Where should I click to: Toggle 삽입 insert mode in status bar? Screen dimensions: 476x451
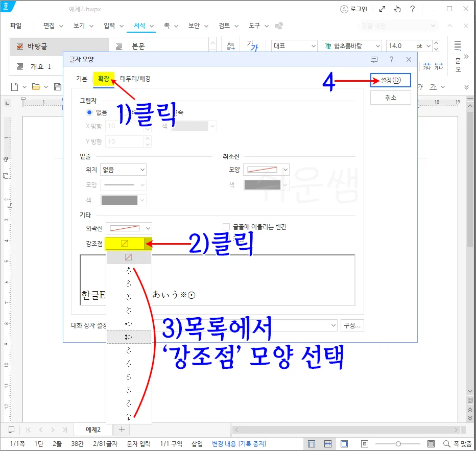[x=196, y=443]
